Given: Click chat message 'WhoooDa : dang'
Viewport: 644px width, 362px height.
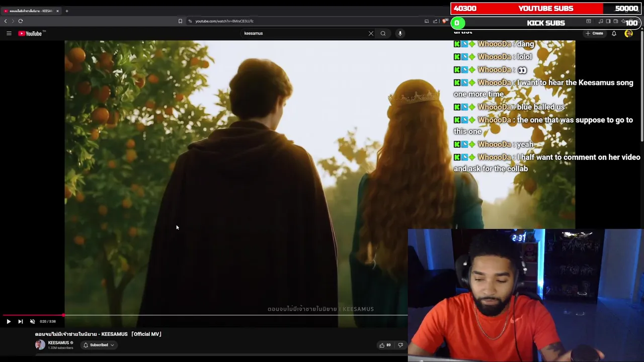Looking at the screenshot, I should click(x=494, y=44).
